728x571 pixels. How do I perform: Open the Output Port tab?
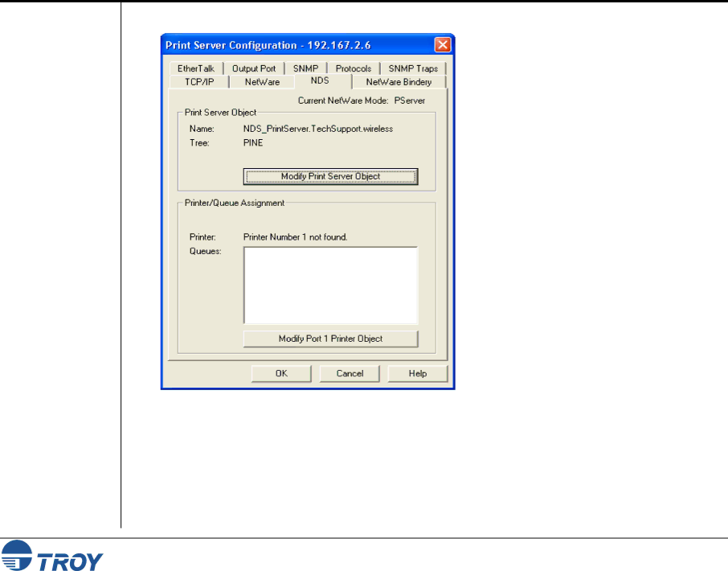253,69
